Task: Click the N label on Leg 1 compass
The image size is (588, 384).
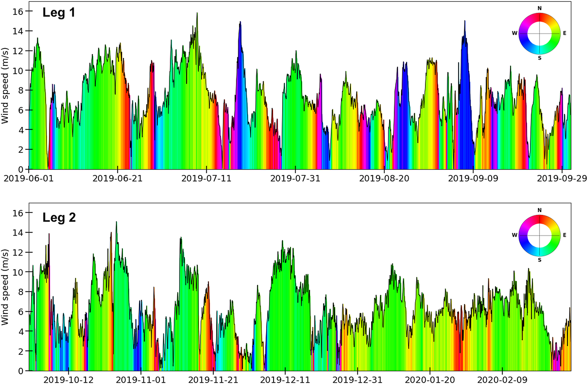Action: pos(539,8)
